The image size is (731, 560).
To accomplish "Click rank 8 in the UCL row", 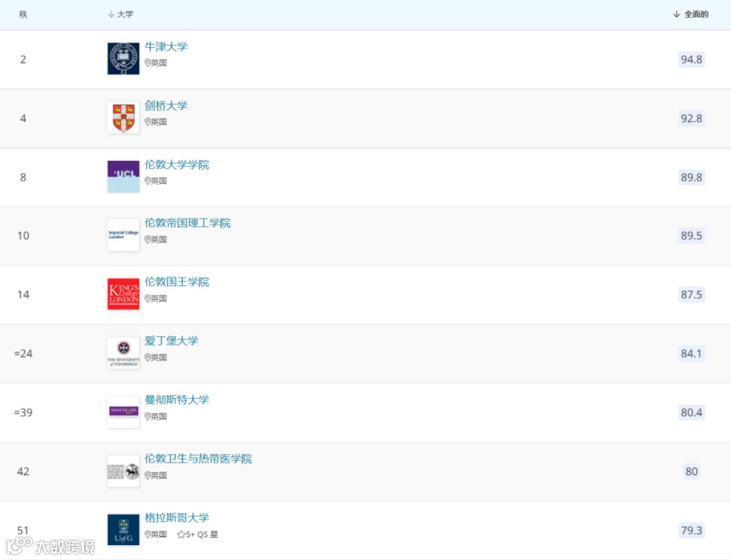I will [23, 177].
